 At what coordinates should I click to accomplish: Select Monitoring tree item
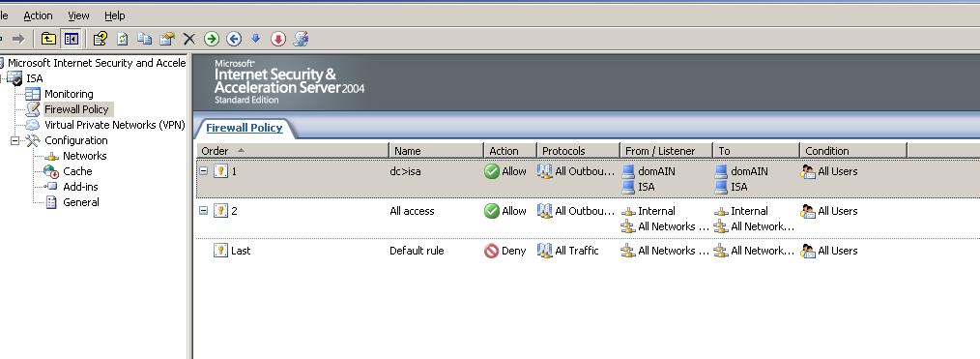point(69,94)
